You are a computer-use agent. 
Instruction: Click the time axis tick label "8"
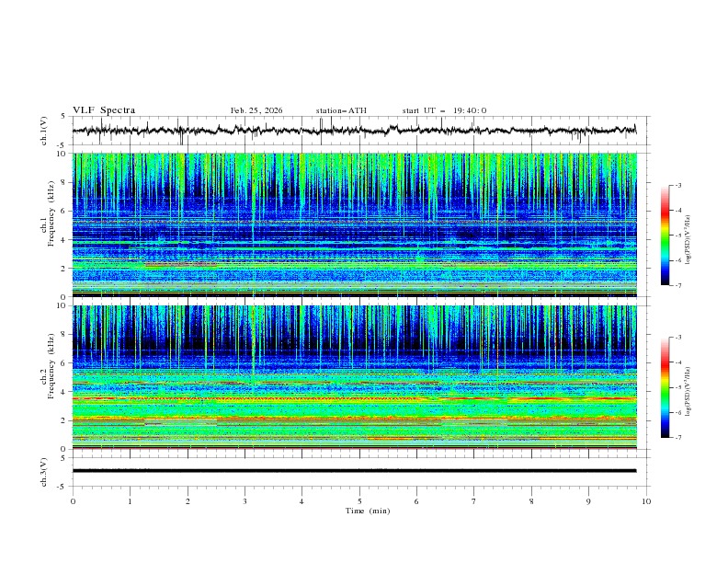point(531,501)
